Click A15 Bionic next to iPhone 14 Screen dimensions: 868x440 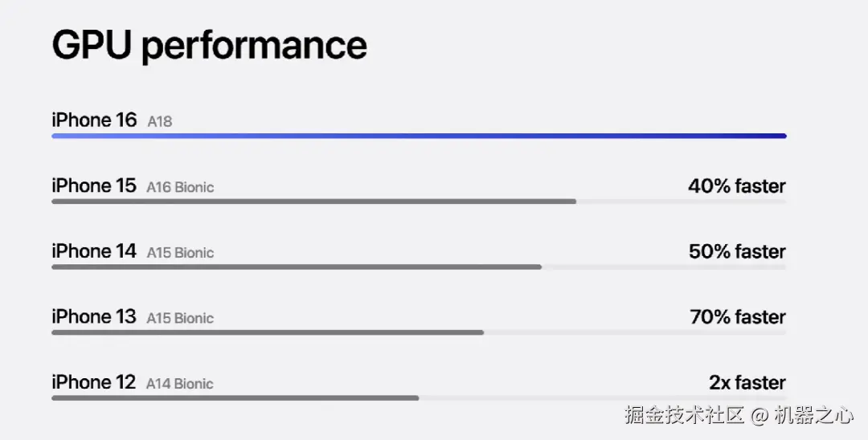(180, 253)
